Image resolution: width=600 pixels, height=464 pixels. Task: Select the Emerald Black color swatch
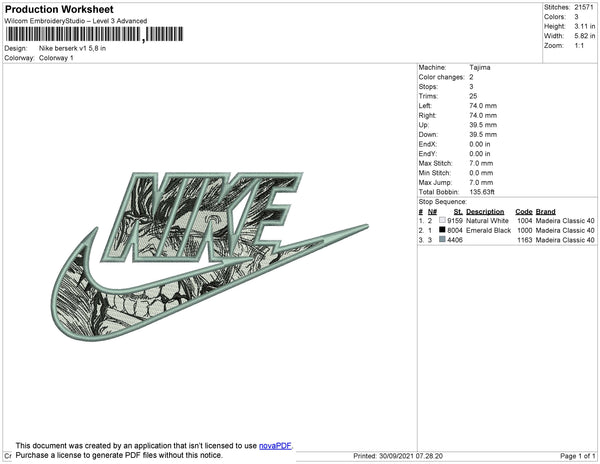pos(442,230)
